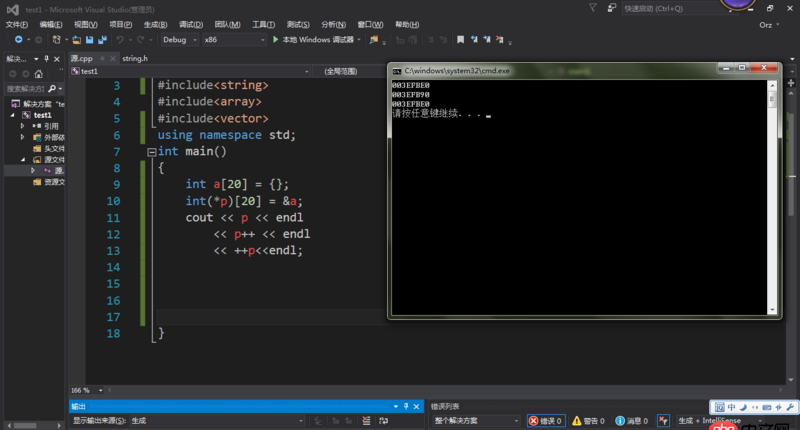Click the save file disk icon
The image size is (800, 430).
(x=90, y=39)
